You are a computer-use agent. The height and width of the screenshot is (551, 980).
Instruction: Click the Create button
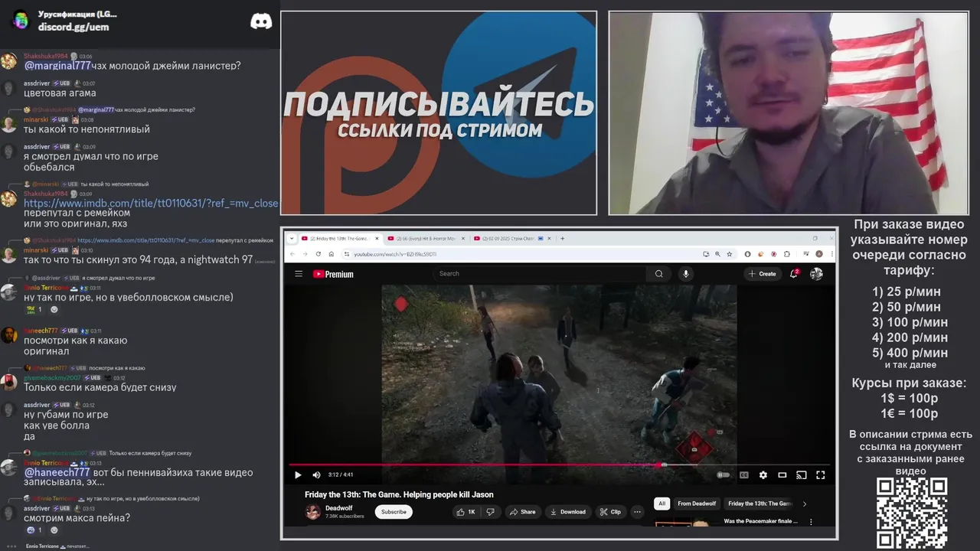(x=763, y=273)
